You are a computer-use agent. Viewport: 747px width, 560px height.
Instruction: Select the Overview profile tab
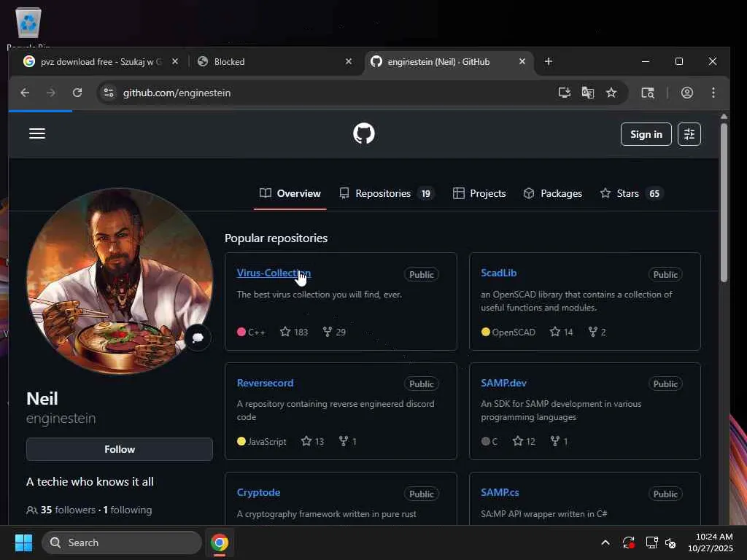point(290,193)
